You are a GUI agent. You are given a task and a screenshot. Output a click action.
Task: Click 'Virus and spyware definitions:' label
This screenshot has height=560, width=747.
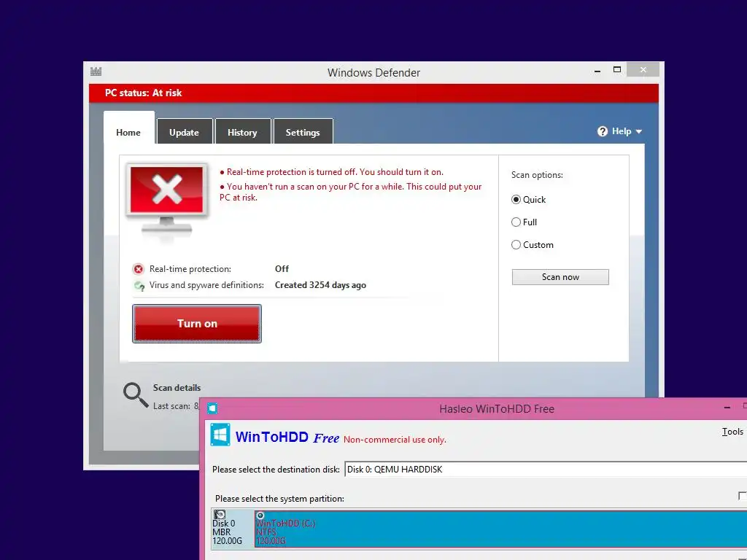point(206,285)
